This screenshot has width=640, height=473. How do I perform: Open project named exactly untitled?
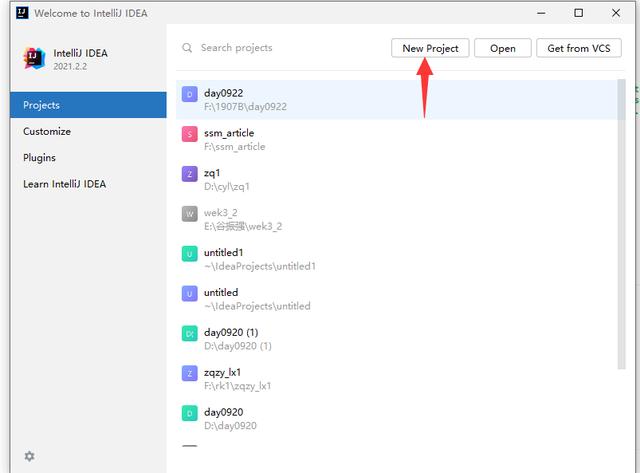pos(221,293)
